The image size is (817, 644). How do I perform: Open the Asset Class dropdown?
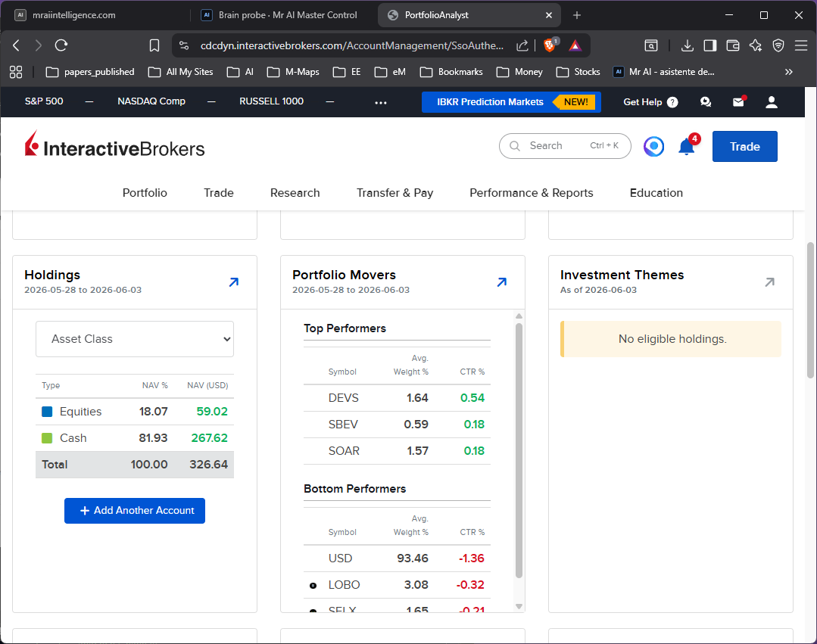coord(135,339)
